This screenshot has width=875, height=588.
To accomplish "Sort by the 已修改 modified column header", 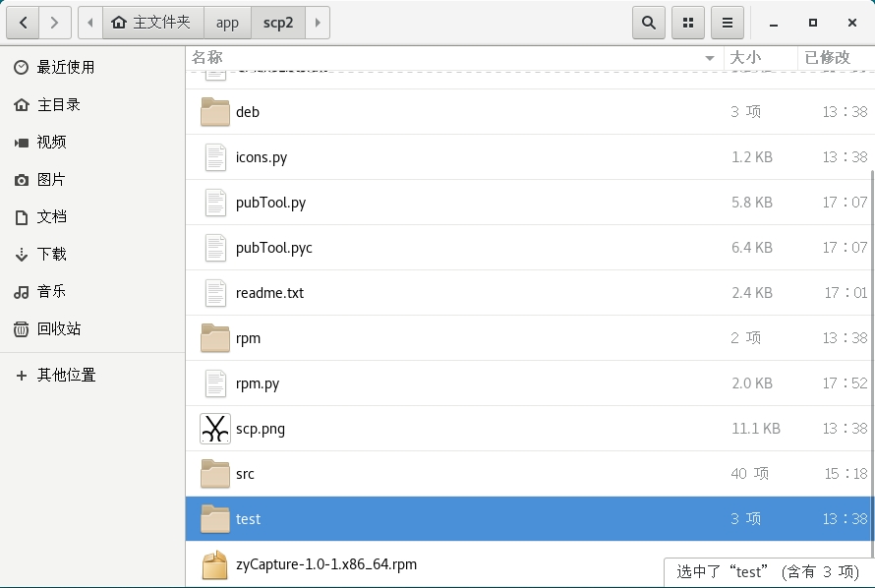I will tap(836, 57).
